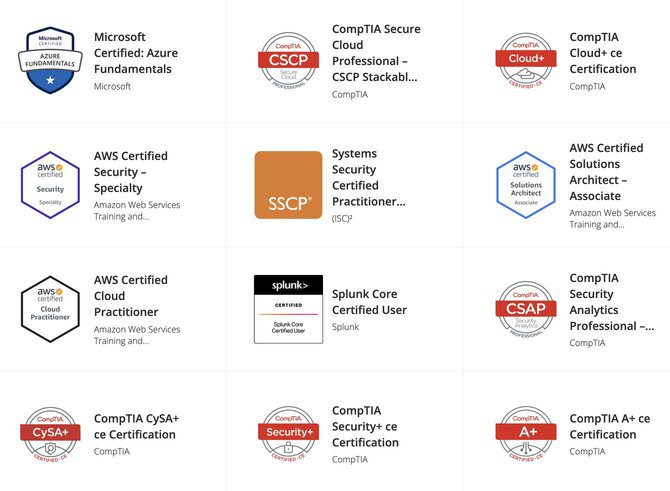Click CompTIA Security Analytics Professional title

coord(611,302)
